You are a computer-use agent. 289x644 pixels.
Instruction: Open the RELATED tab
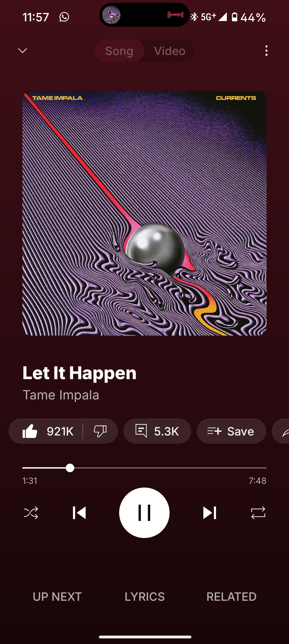(x=231, y=597)
